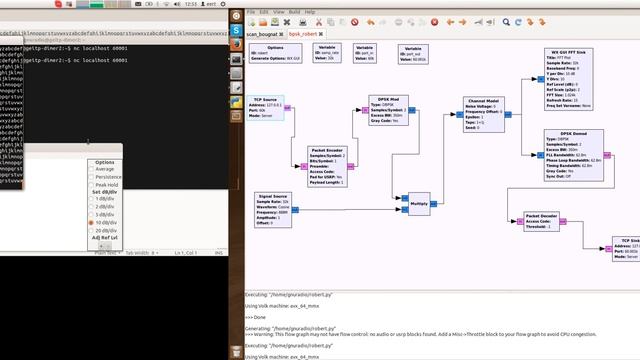Viewport: 640px width, 360px height.
Task: Open the Plain Text language dropdown
Action: point(107,253)
